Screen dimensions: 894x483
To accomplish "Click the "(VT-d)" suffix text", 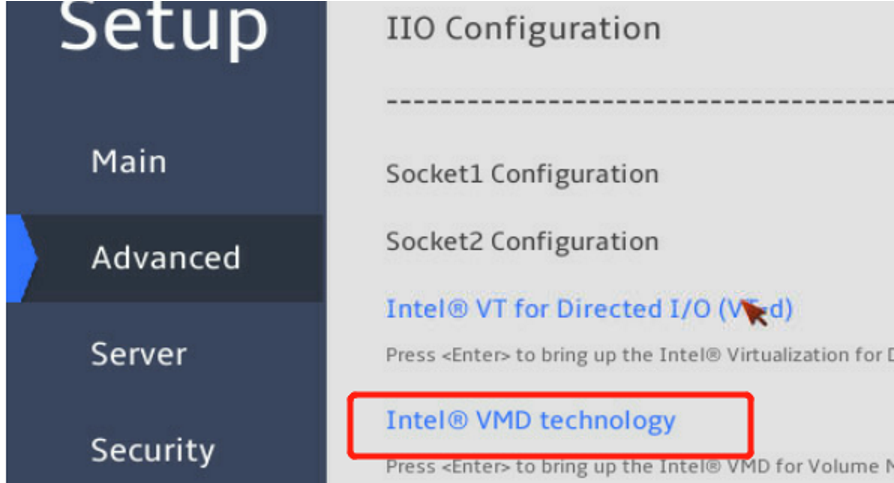I will 755,309.
